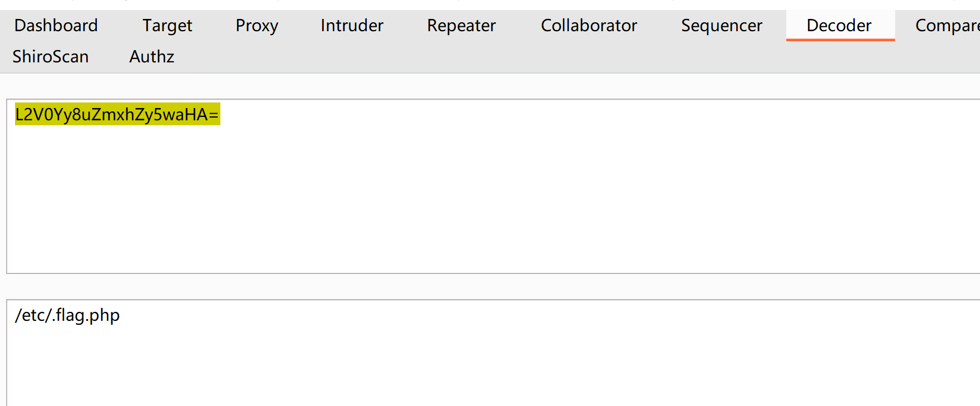Select the active Decoder tab
980x406 pixels.
(839, 26)
